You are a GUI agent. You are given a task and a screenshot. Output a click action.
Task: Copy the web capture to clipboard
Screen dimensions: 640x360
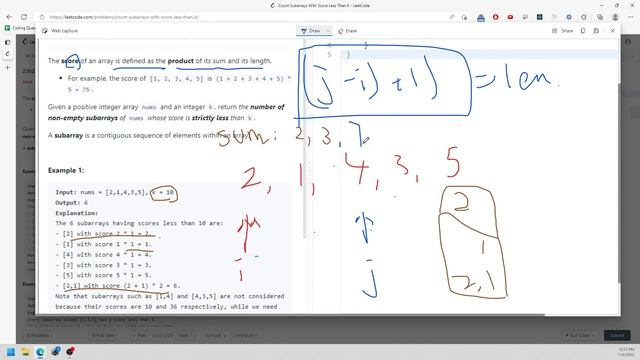coord(583,31)
